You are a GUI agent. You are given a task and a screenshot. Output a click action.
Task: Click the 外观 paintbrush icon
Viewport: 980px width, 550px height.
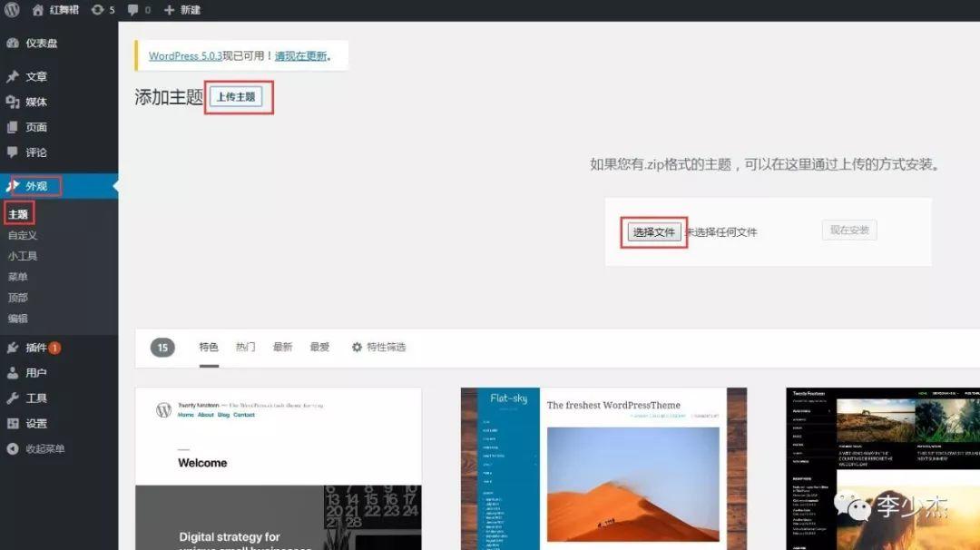(x=13, y=186)
